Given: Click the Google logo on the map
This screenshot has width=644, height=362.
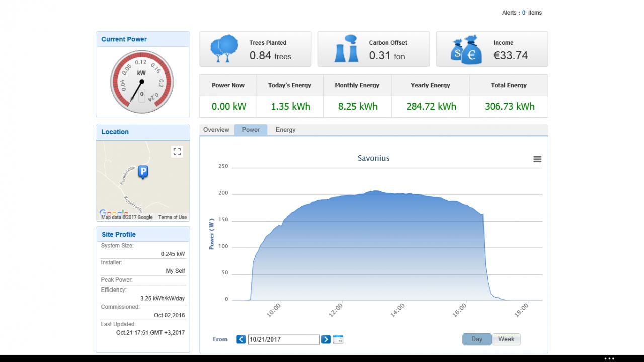Looking at the screenshot, I should (x=114, y=213).
